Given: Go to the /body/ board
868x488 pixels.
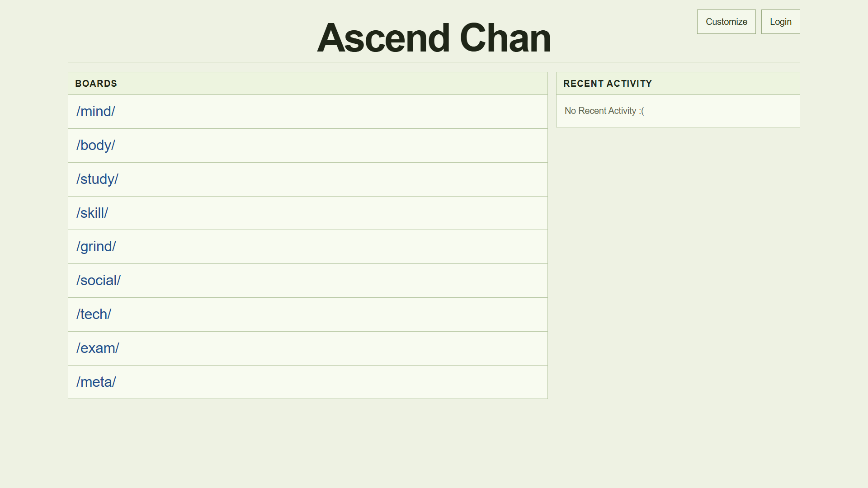Looking at the screenshot, I should point(96,145).
